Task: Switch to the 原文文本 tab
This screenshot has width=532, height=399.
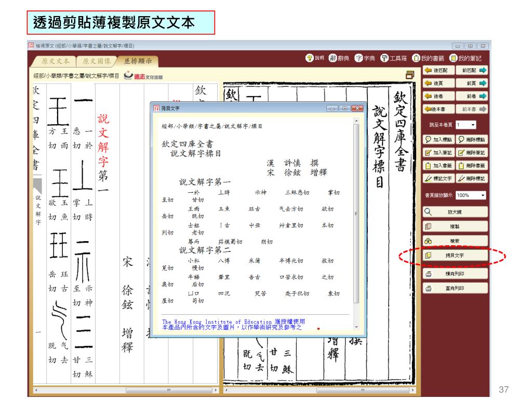Action: click(x=55, y=61)
